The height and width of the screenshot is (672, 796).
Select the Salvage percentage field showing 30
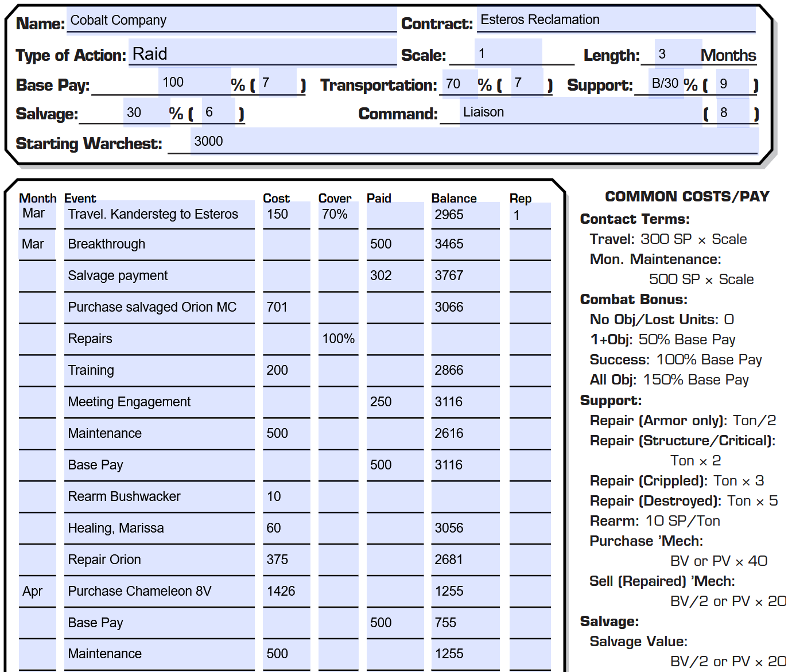(x=146, y=112)
